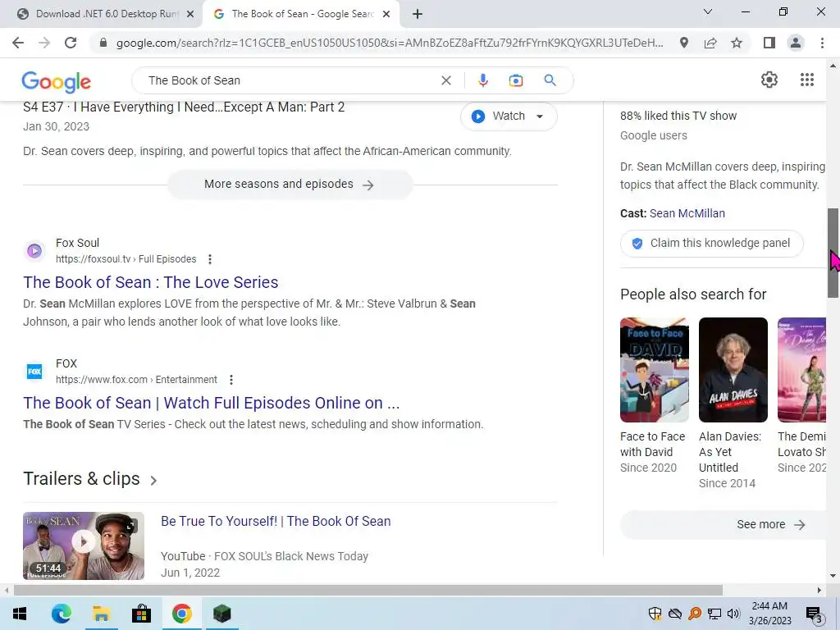
Task: Go back to previous page
Action: (18, 43)
